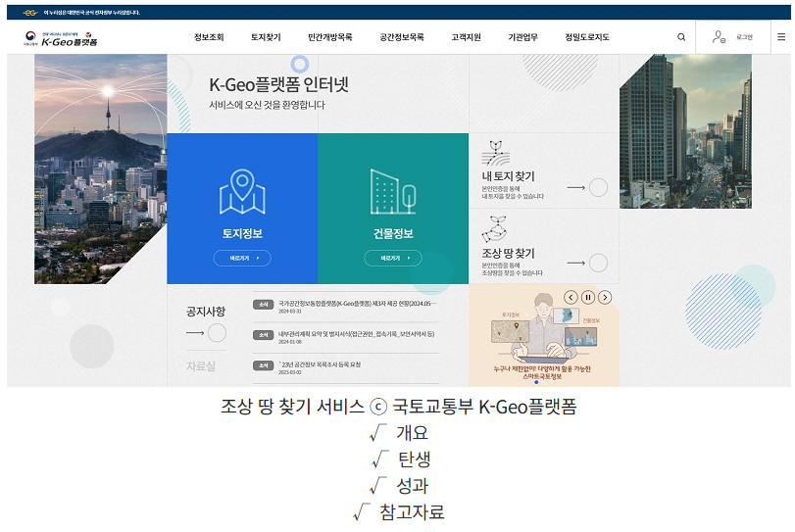Open the '23년 공간정보 목록조사 notice
The width and height of the screenshot is (795, 532).
tap(346, 367)
